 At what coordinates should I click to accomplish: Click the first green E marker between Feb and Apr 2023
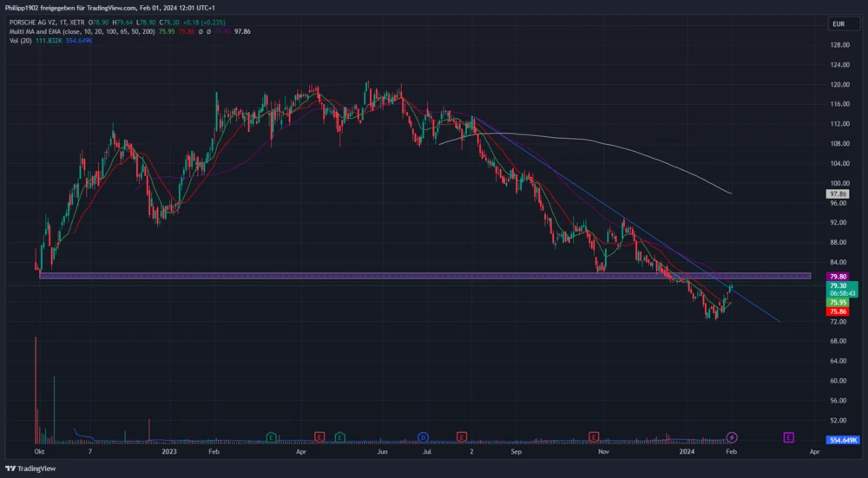[272, 436]
